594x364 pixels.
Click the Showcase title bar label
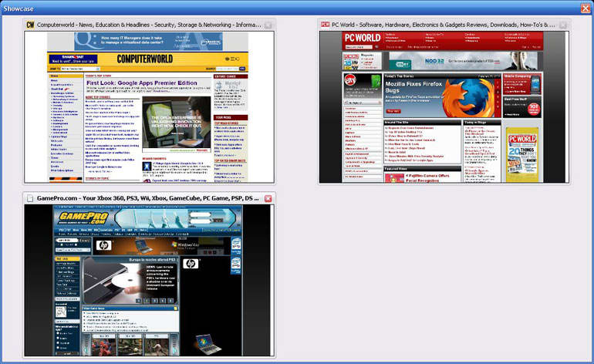(19, 8)
